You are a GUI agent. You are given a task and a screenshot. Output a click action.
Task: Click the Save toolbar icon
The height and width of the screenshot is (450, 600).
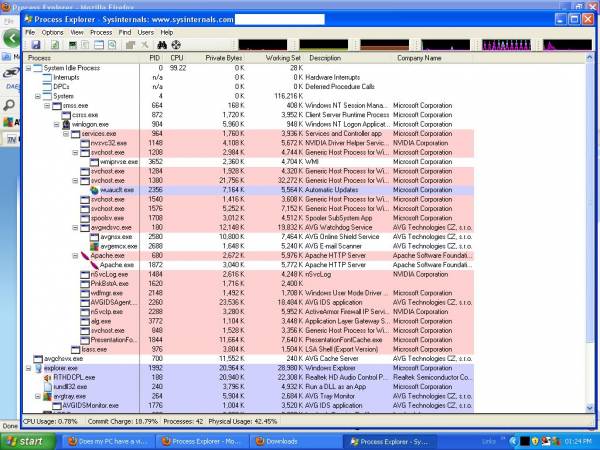36,45
